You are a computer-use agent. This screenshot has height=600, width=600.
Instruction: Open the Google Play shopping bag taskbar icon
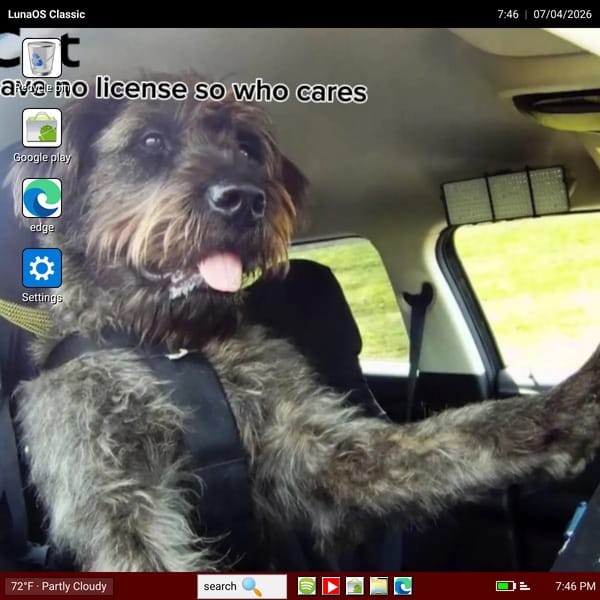coord(355,586)
